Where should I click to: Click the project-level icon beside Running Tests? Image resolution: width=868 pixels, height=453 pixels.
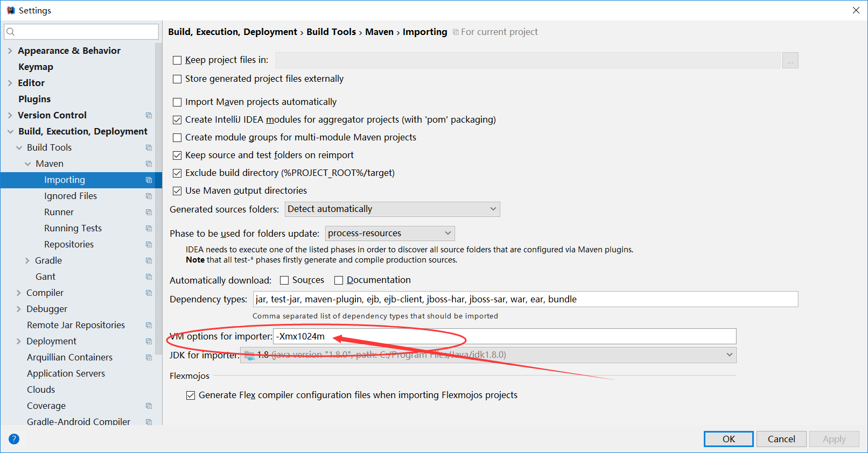[x=149, y=228]
